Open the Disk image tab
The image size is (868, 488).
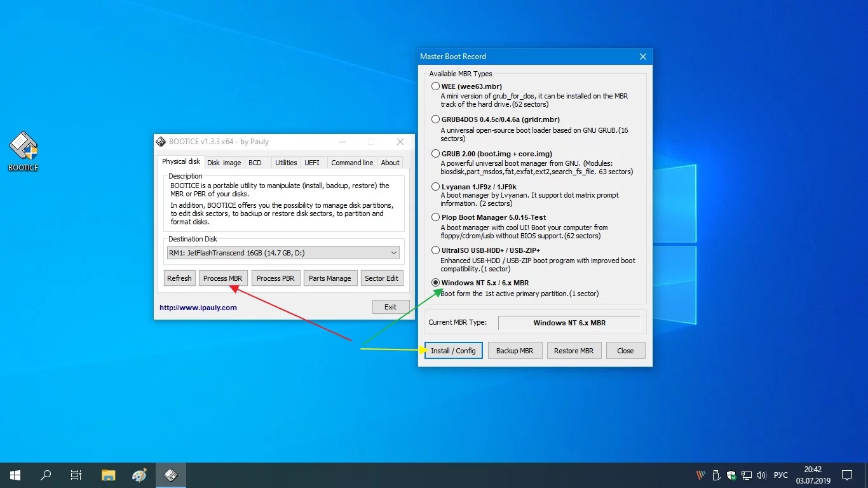click(224, 163)
